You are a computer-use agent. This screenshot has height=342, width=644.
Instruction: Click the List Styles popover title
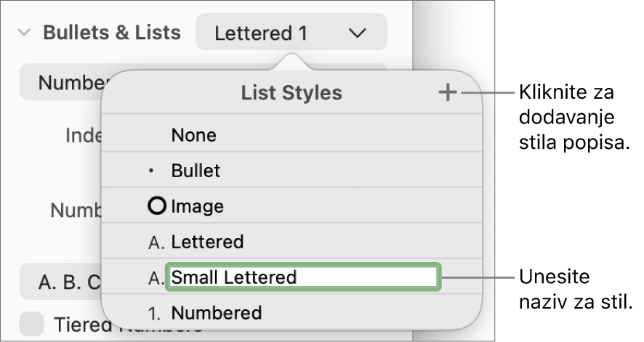(291, 93)
